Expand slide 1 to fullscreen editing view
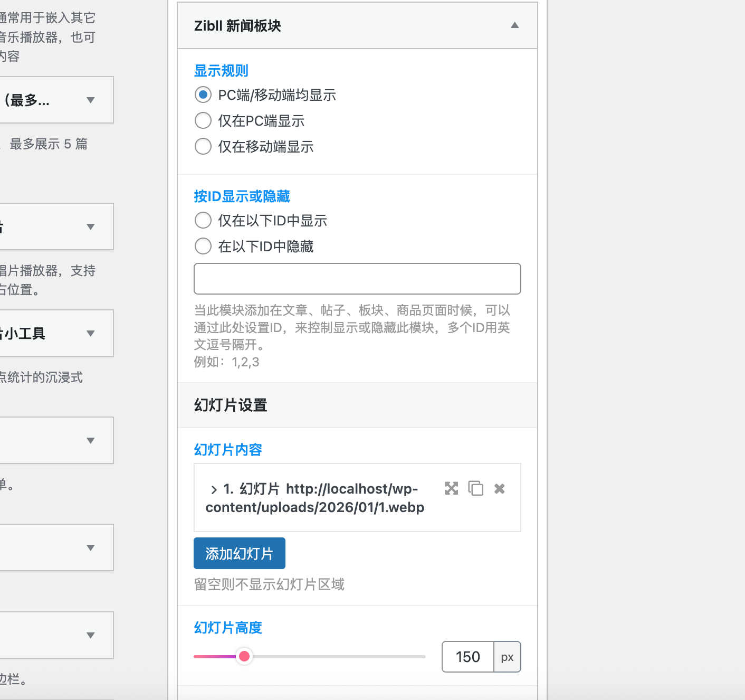The image size is (745, 700). [451, 488]
